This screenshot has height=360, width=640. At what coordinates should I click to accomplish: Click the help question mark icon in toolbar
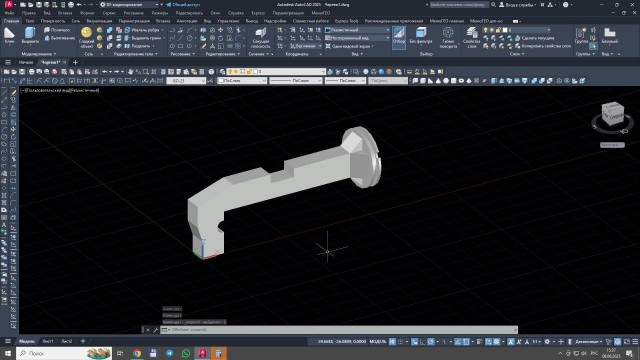pyautogui.click(x=211, y=71)
